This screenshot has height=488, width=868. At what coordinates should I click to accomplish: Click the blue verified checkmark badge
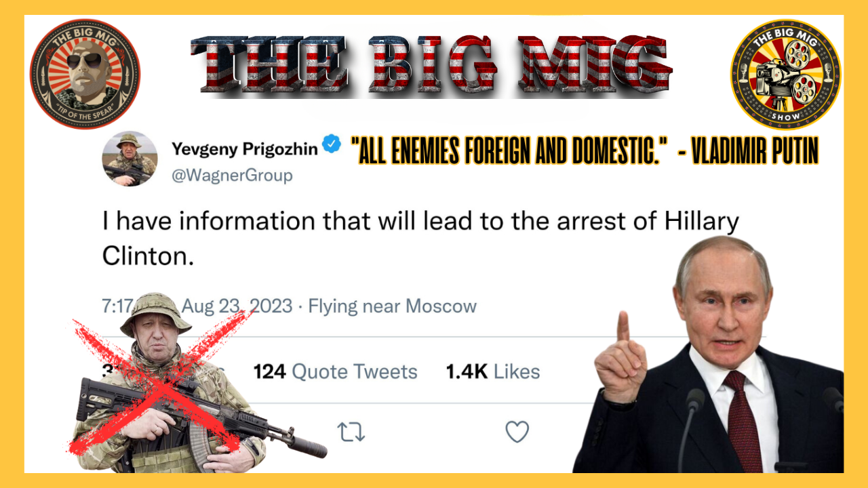point(331,144)
